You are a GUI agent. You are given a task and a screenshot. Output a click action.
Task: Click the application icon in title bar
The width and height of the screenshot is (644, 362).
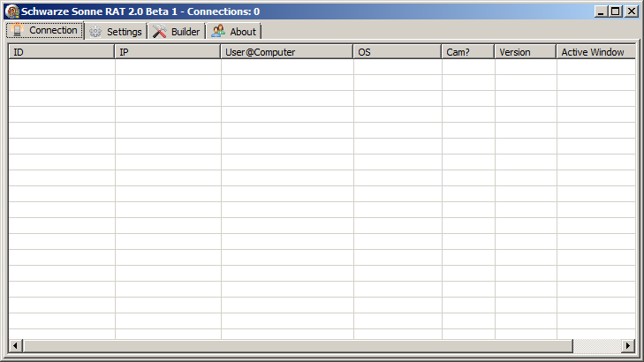coord(12,11)
